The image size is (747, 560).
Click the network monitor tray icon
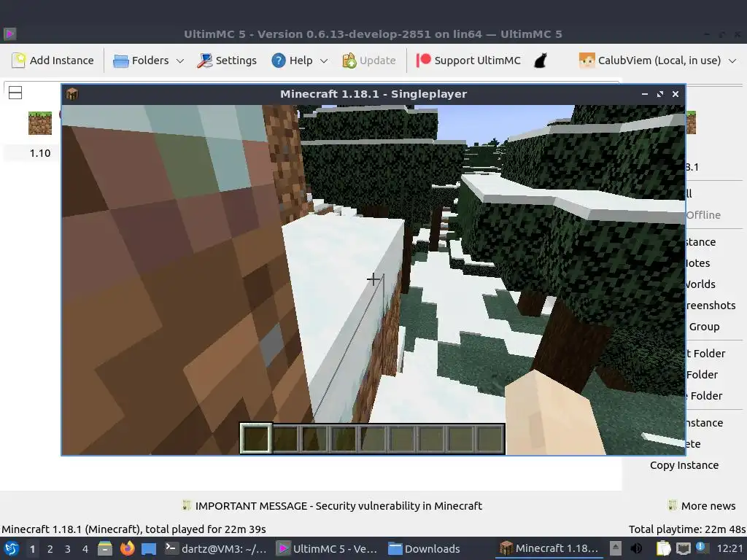click(683, 548)
